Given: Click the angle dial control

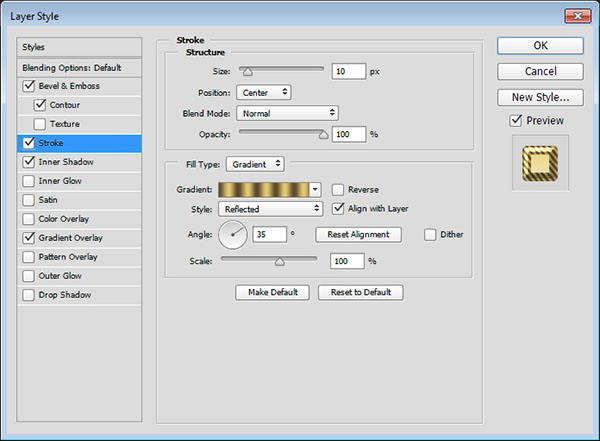Looking at the screenshot, I should [x=233, y=235].
